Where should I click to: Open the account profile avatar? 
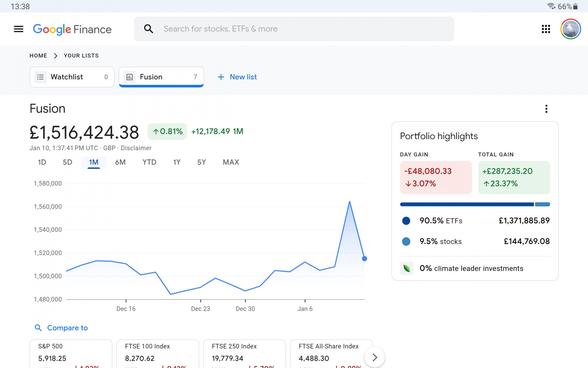(570, 29)
